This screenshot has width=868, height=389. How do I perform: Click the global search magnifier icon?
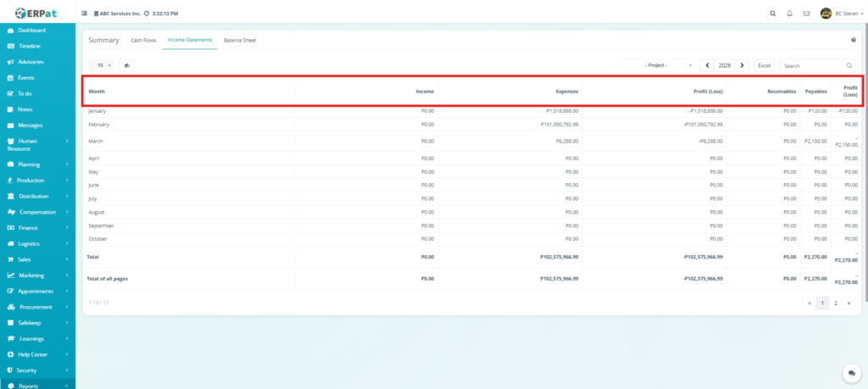coord(771,14)
